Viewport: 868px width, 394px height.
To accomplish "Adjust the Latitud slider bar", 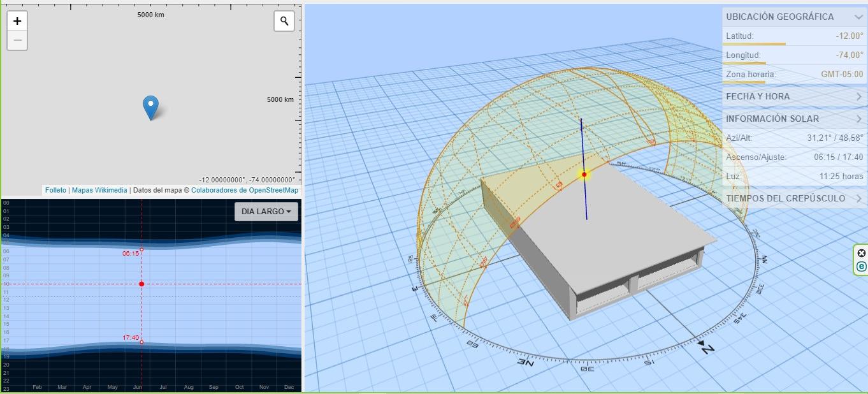I will point(754,44).
